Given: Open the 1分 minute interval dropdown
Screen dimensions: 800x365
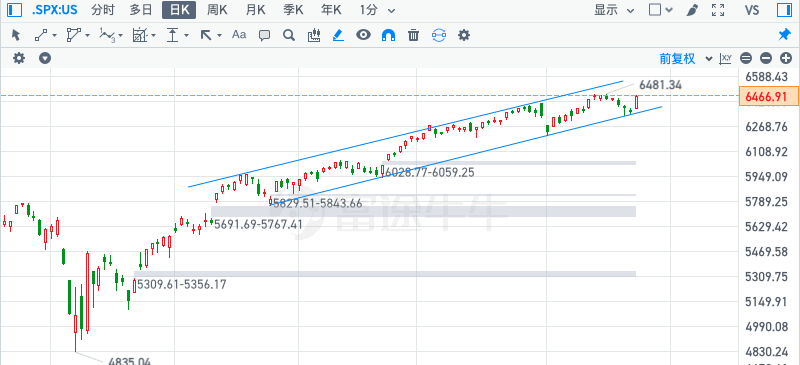Looking at the screenshot, I should pos(377,10).
